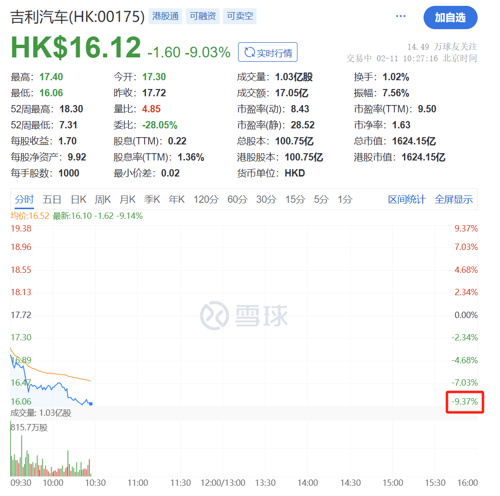This screenshot has width=500, height=496.
Task: Open the 日K chart tab
Action: (x=79, y=199)
